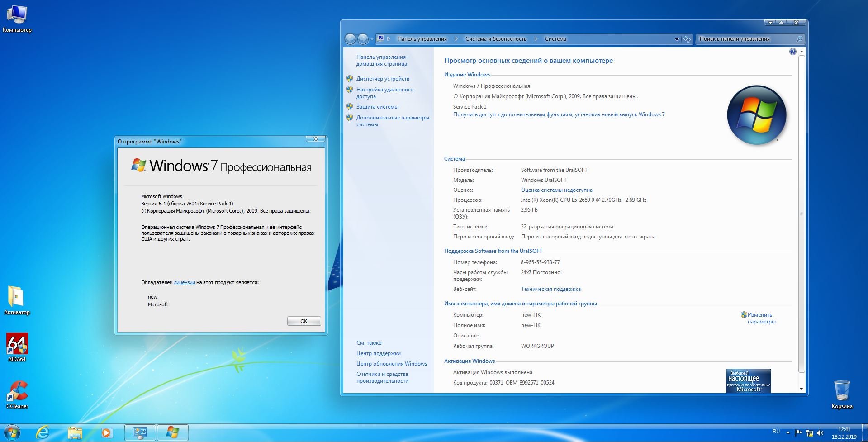Click Оценка системы недоступна link
This screenshot has height=442, width=868.
pos(556,190)
